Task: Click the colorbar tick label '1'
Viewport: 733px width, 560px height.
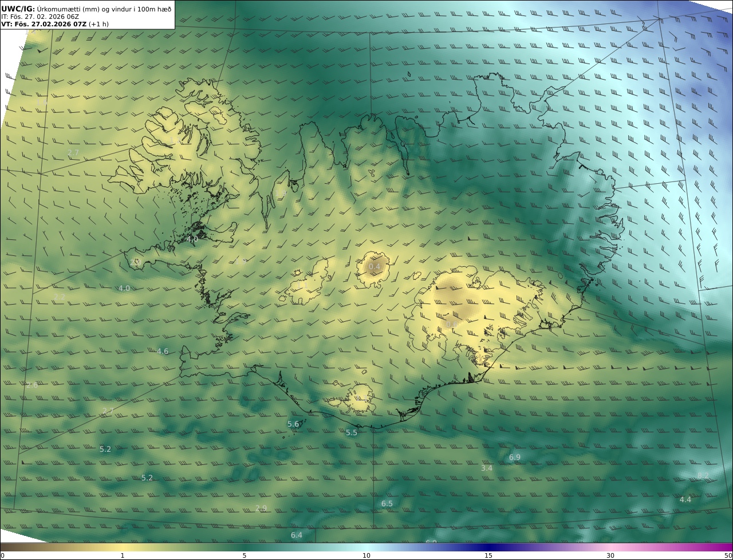Action: click(x=123, y=555)
